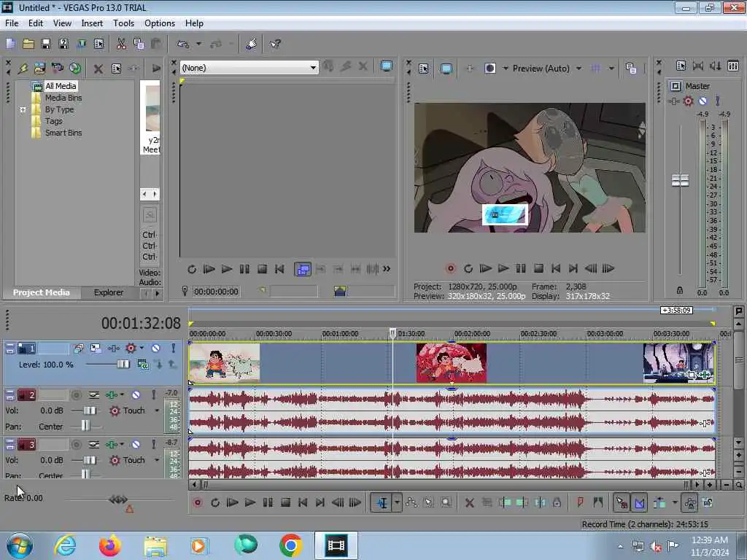Image resolution: width=747 pixels, height=560 pixels.
Task: Select the Smart Bins folder
Action: [x=63, y=133]
